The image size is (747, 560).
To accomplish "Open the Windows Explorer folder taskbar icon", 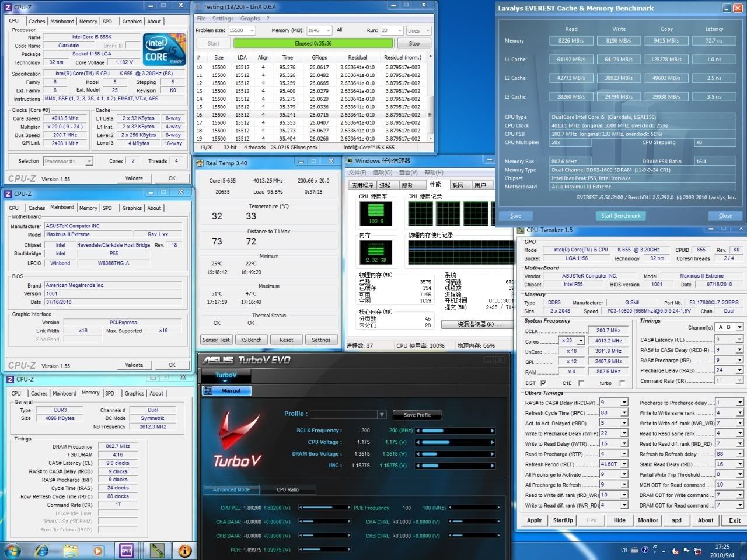I will point(70,550).
